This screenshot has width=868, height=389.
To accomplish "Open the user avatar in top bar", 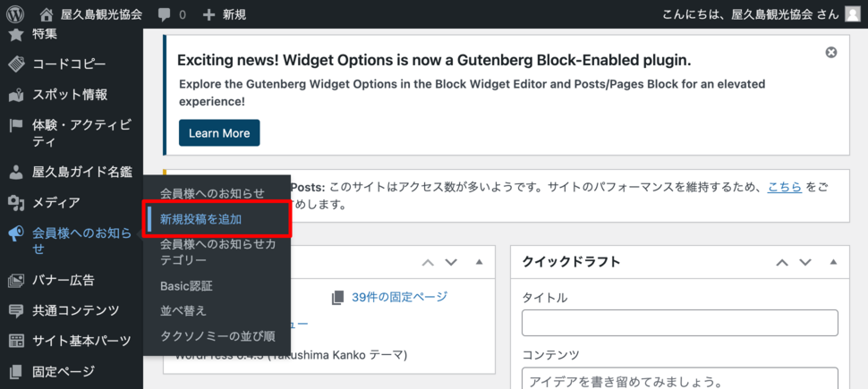I will click(x=853, y=14).
